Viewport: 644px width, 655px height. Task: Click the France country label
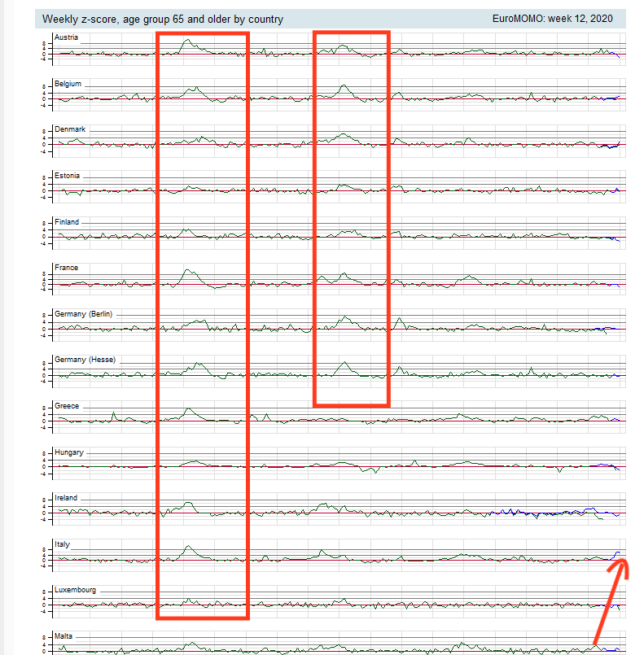pyautogui.click(x=66, y=268)
